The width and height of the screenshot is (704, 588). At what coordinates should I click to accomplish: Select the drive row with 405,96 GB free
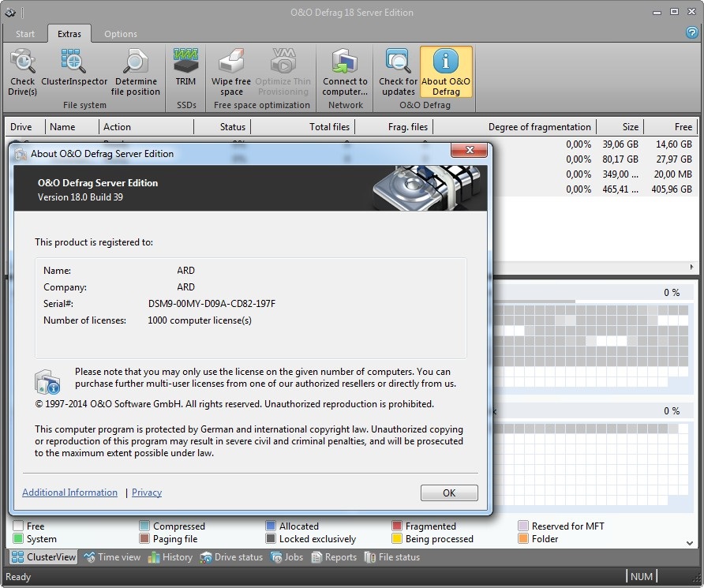[595, 189]
